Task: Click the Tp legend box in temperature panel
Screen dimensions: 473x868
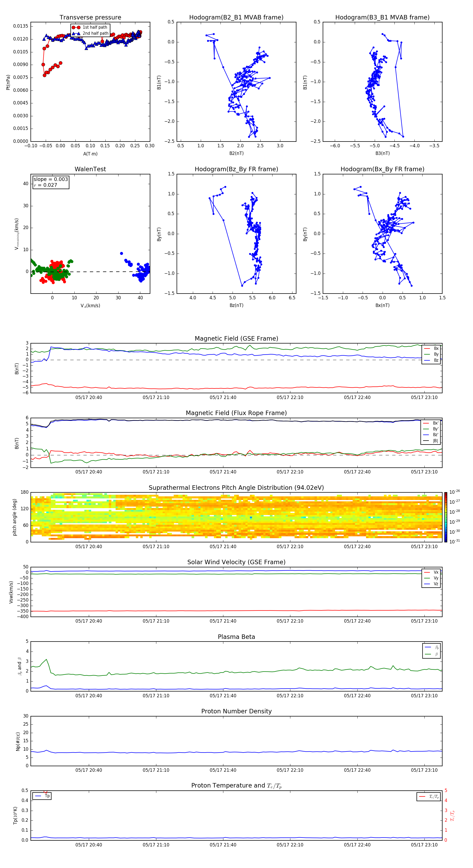Action: 42,796
